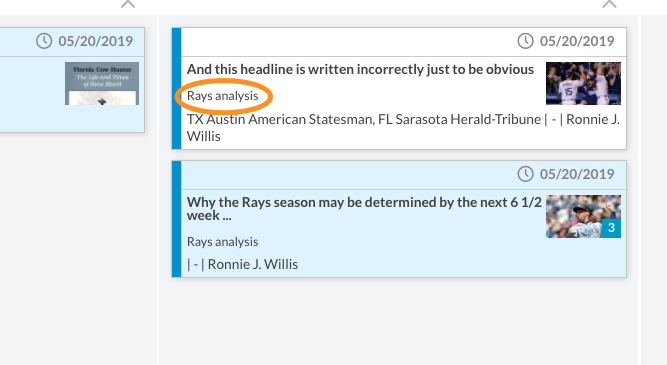The height and width of the screenshot is (365, 667).
Task: Click the image count badge showing 3
Action: pos(611,228)
